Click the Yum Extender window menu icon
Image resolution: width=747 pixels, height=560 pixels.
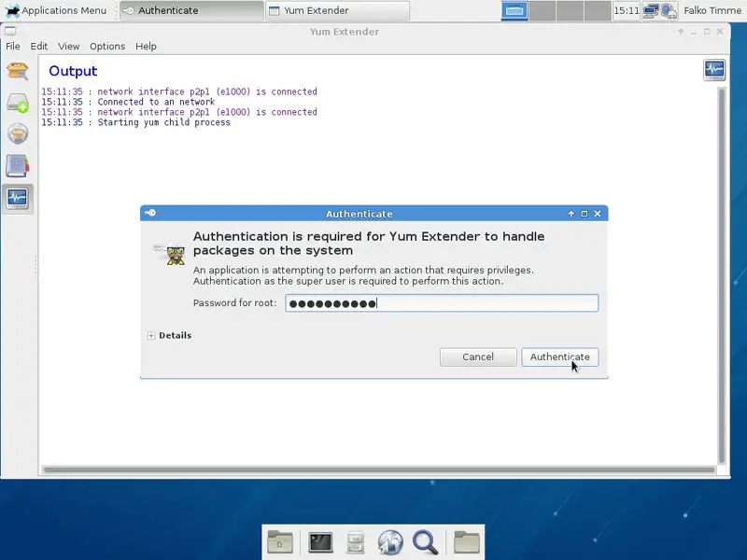click(x=10, y=32)
